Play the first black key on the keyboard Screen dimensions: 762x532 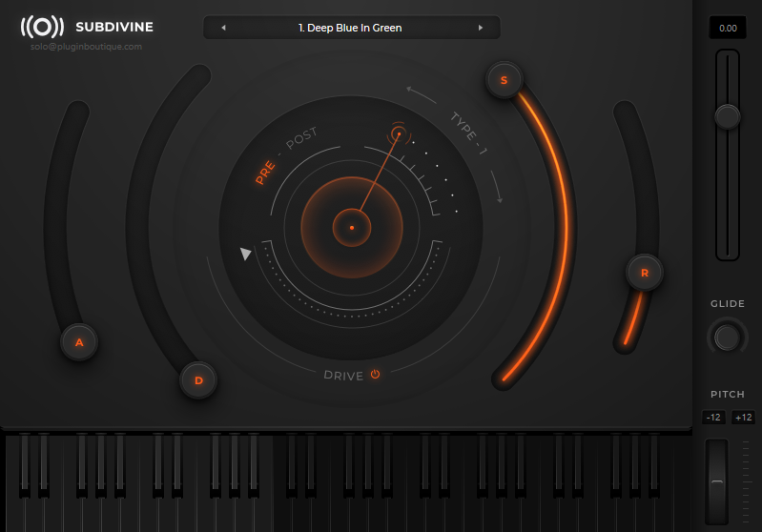(x=24, y=464)
